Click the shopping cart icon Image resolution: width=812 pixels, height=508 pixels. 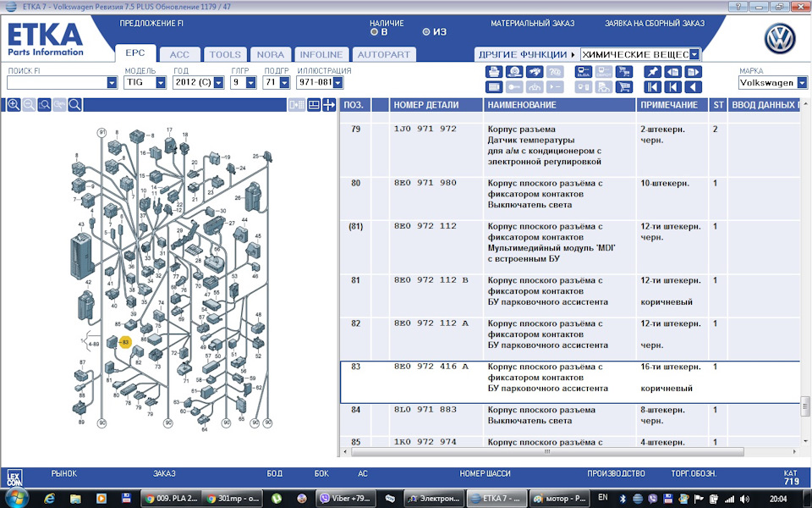point(624,87)
